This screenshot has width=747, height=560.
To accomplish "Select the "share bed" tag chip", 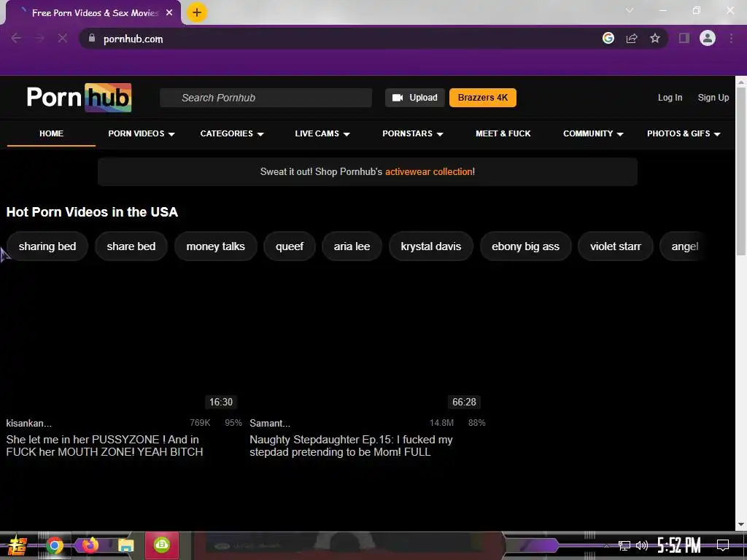I will click(x=131, y=246).
